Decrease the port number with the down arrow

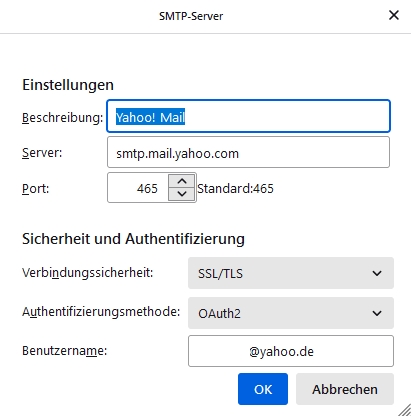click(x=182, y=194)
